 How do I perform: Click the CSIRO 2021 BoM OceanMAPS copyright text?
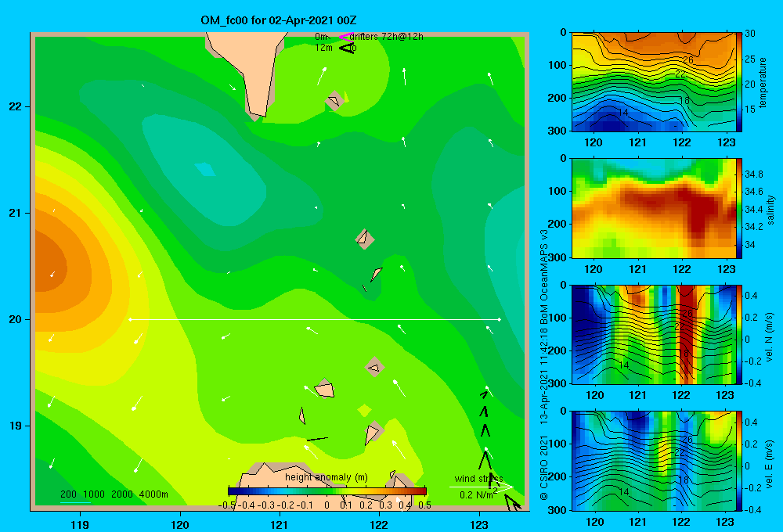tap(544, 365)
